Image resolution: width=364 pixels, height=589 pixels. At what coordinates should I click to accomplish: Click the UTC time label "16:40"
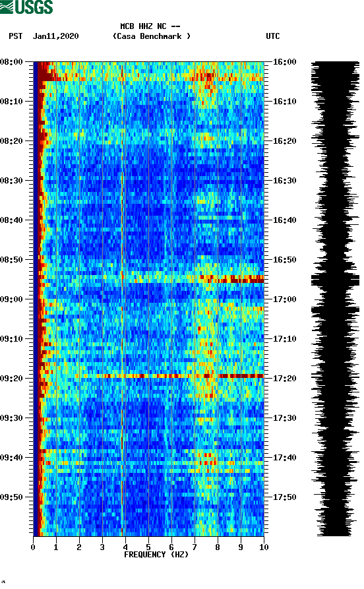(x=284, y=220)
